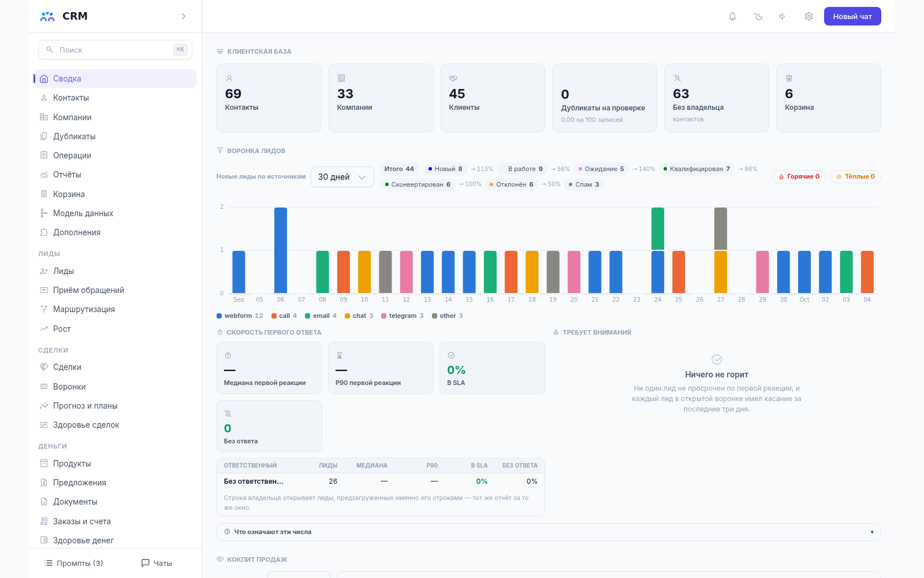924x578 pixels.
Task: Open Промпты (3) at sidebar bottom
Action: (x=74, y=563)
